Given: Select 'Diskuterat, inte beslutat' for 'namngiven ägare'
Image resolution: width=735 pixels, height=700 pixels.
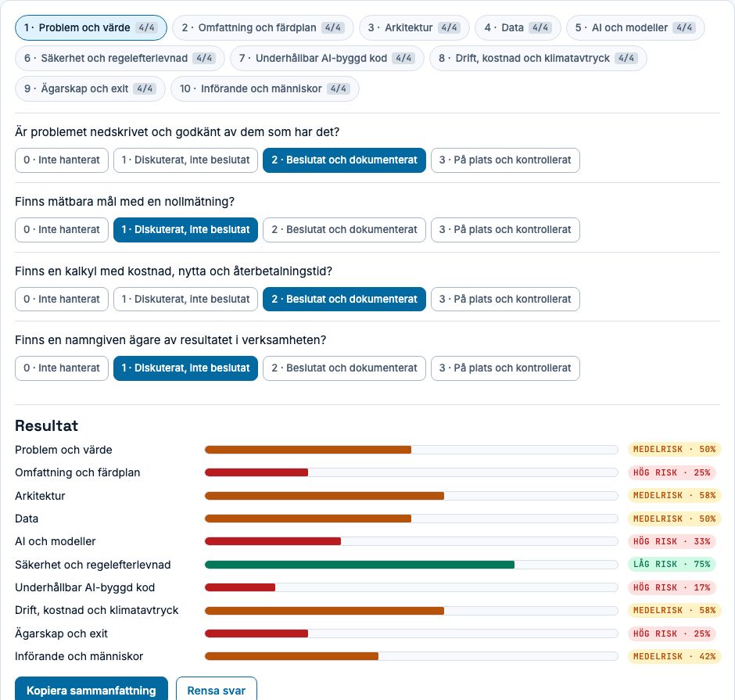Looking at the screenshot, I should click(x=185, y=368).
